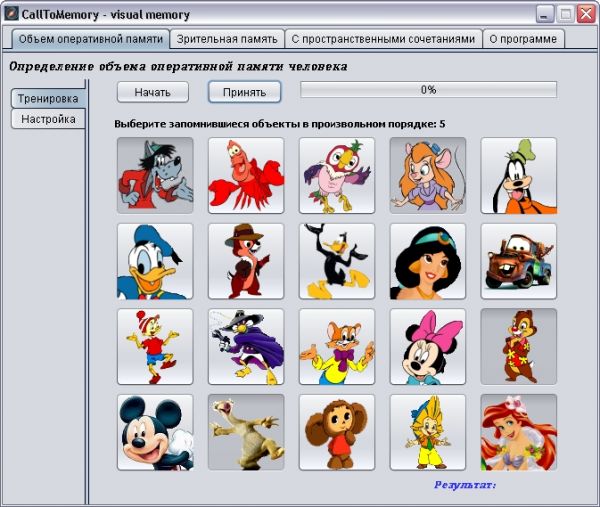
Task: Pick the chipmunk in Hawaiian shirt
Action: pyautogui.click(x=518, y=347)
